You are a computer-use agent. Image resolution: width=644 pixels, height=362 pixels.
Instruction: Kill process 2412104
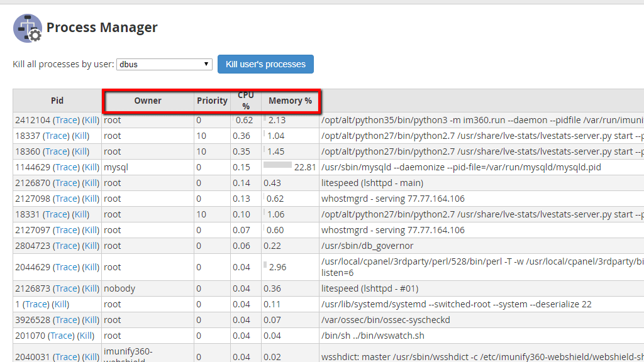91,120
